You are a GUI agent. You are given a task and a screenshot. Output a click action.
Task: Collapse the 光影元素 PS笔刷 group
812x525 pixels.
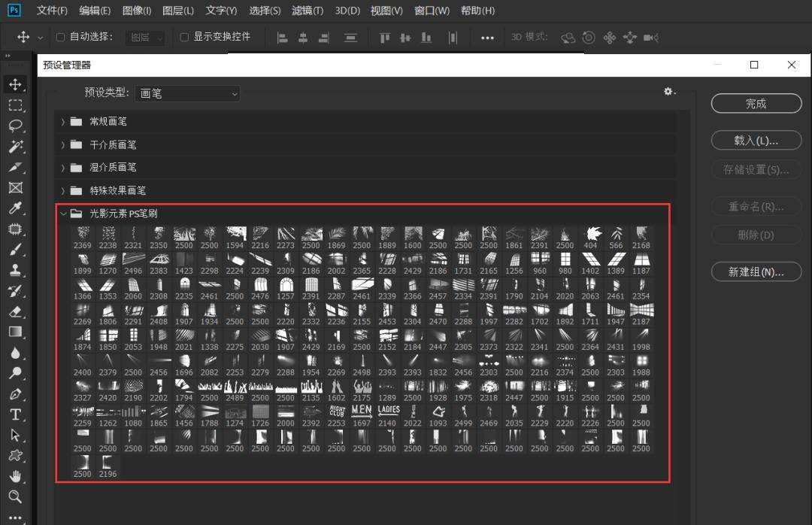(x=63, y=213)
